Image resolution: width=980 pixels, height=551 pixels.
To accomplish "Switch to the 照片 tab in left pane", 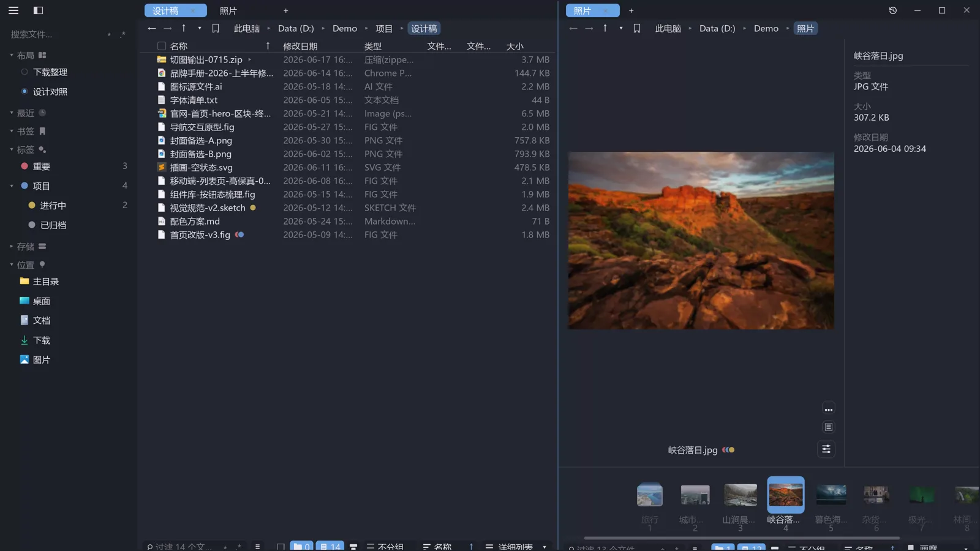I will click(228, 10).
